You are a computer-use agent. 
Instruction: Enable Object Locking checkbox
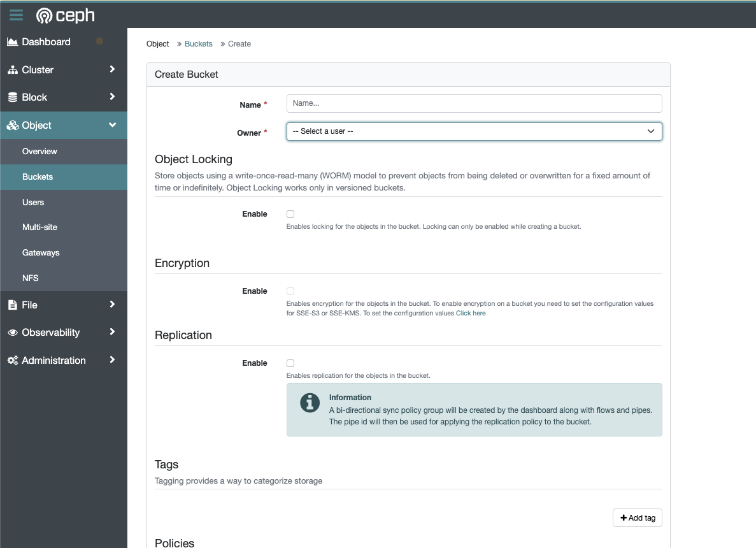click(290, 214)
